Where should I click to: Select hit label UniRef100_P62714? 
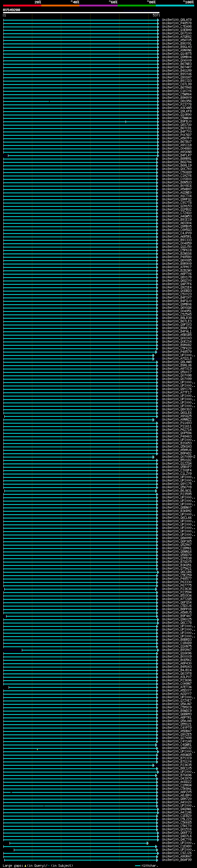click(177, 430)
